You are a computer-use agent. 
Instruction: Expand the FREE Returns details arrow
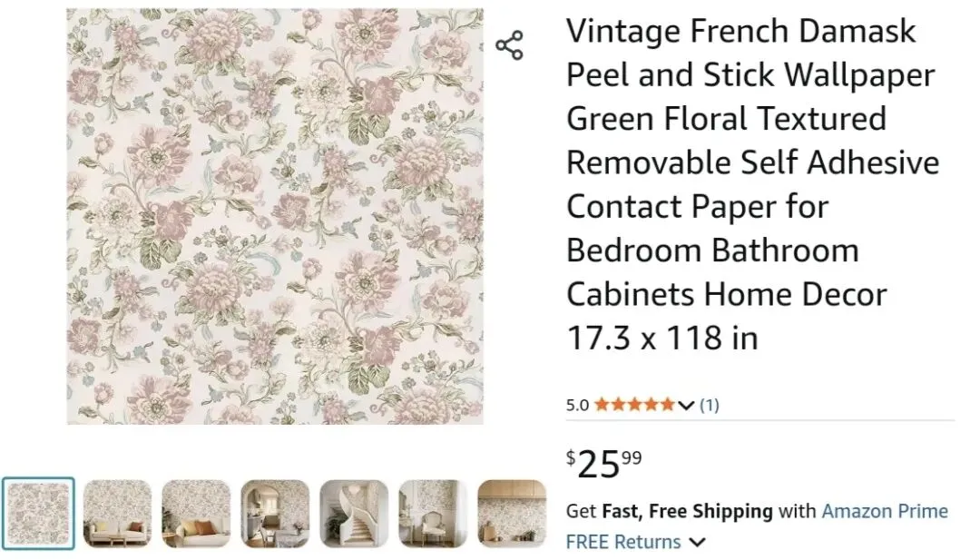coord(697,543)
